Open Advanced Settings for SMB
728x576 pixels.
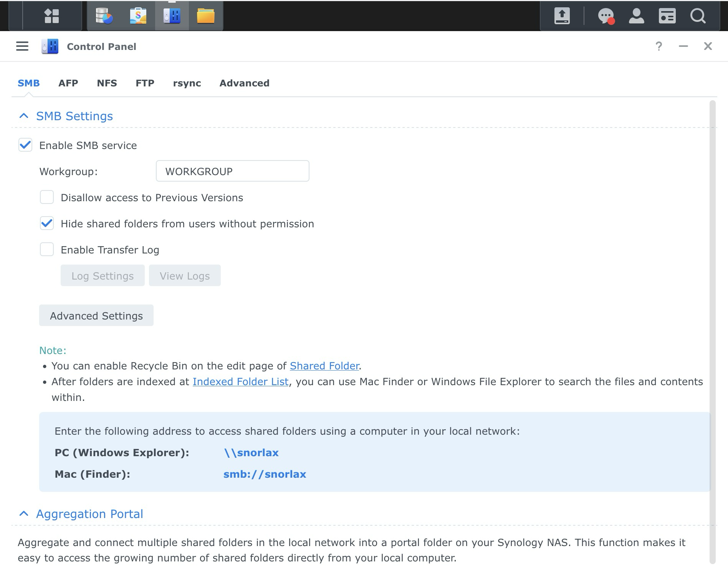[x=96, y=315]
